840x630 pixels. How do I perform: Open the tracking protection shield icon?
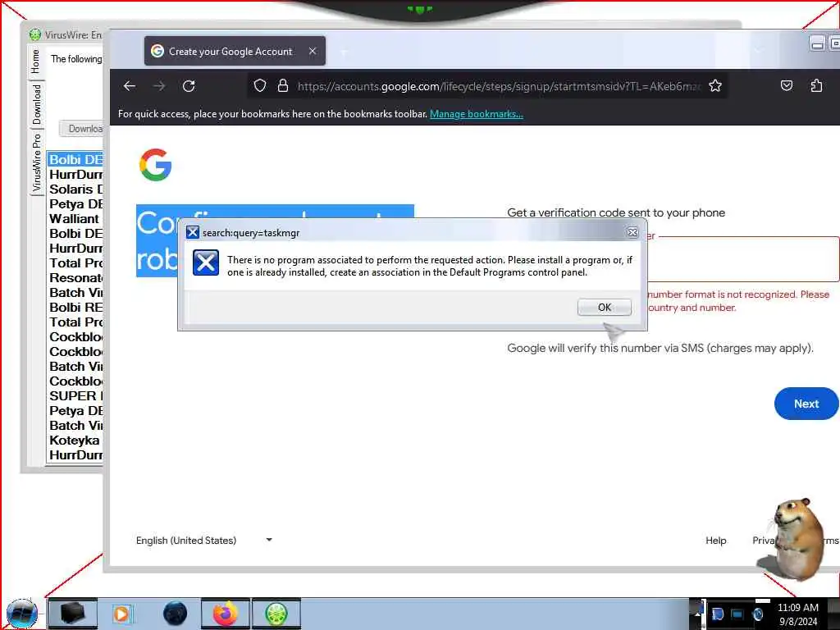(260, 85)
